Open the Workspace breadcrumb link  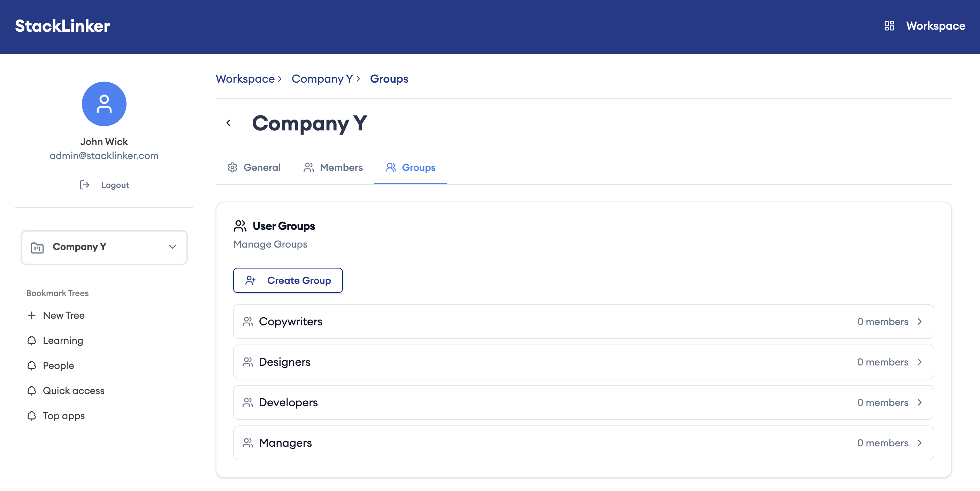(x=245, y=79)
